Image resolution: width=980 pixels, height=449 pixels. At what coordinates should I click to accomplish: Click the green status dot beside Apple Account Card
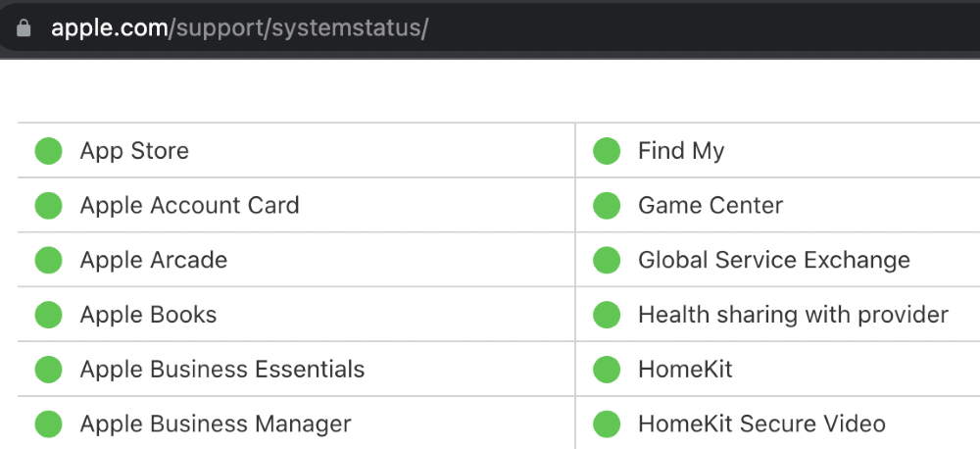pyautogui.click(x=48, y=205)
